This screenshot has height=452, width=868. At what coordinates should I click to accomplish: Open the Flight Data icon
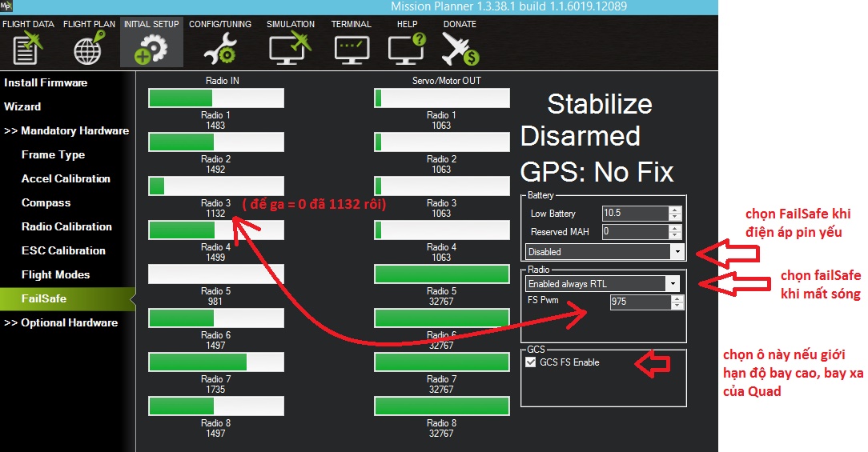28,47
